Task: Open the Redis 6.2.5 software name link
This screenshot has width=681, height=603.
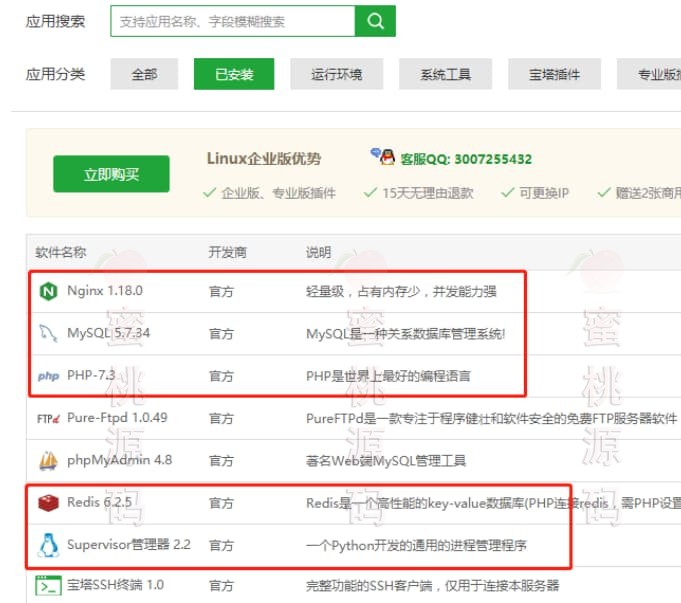Action: 102,503
